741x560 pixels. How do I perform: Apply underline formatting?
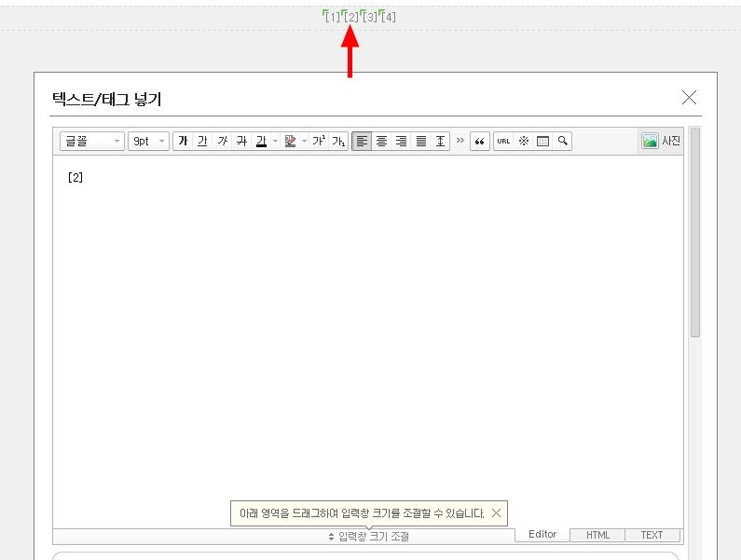tap(202, 141)
